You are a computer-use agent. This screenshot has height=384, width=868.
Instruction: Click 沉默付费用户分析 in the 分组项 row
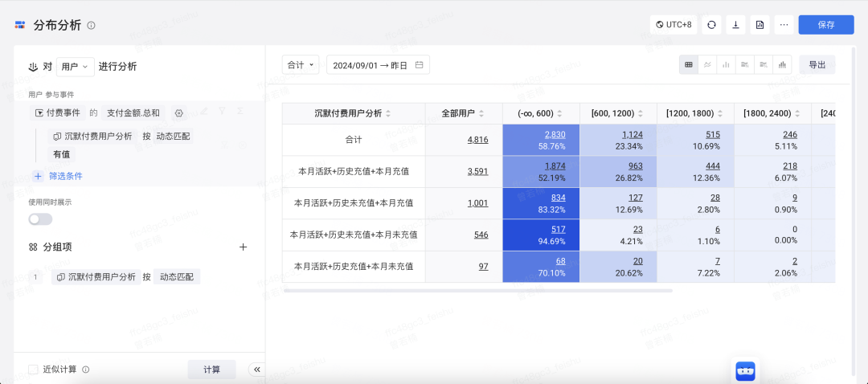point(96,277)
